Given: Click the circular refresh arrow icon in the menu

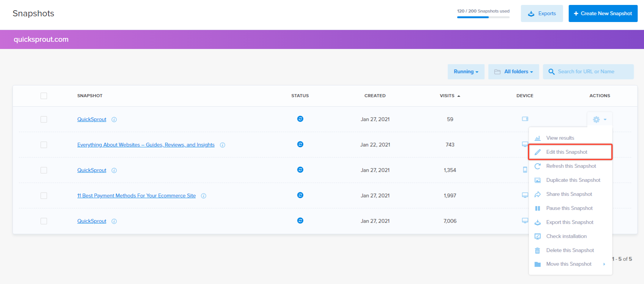Looking at the screenshot, I should tap(537, 166).
